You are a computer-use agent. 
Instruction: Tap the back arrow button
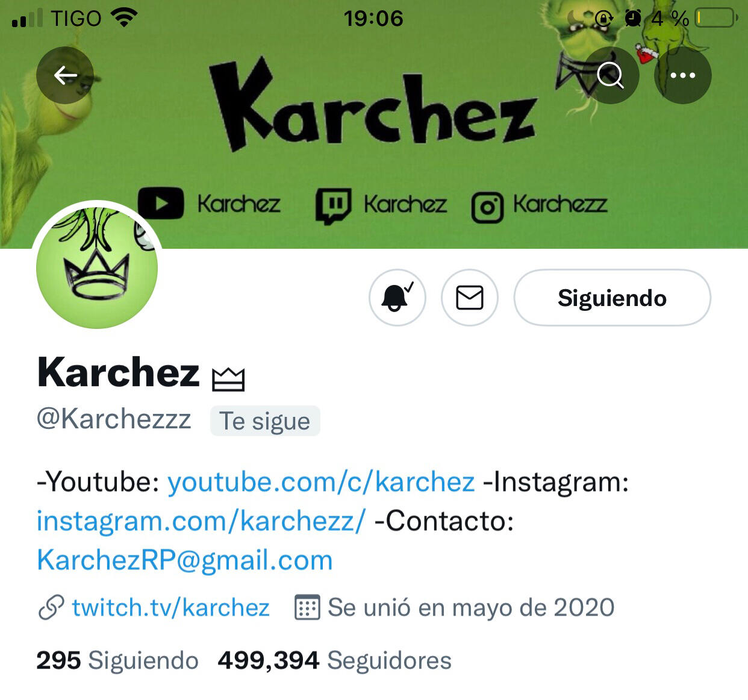(65, 75)
